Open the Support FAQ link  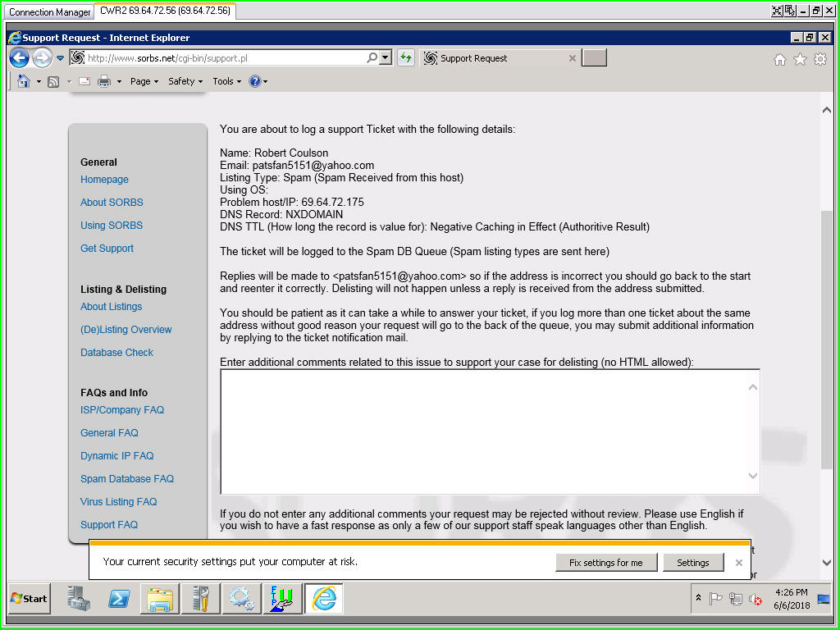[x=109, y=525]
